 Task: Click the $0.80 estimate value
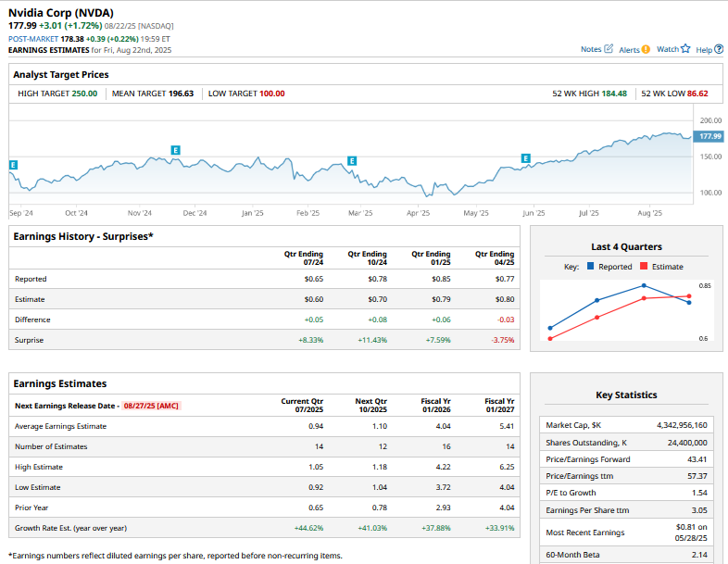pos(505,299)
